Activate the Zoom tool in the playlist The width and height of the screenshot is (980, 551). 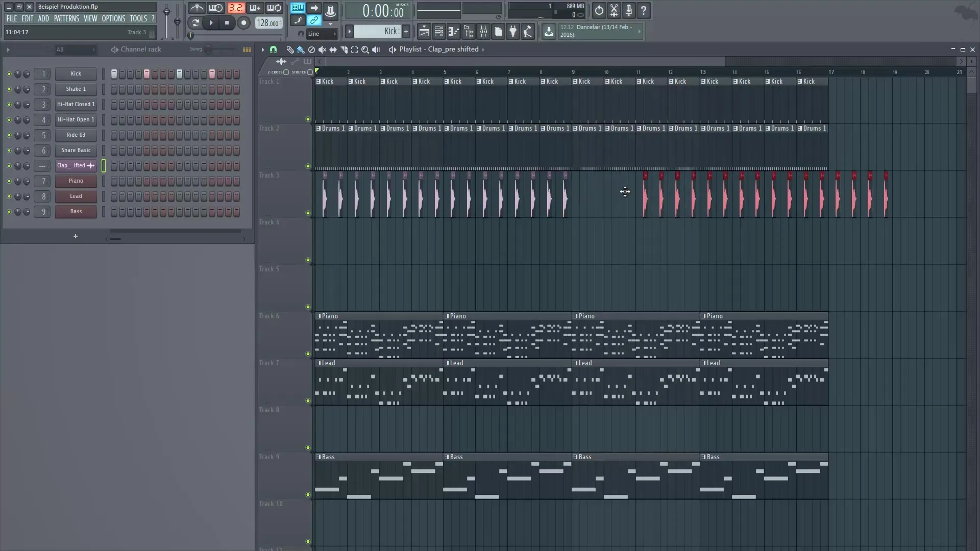(x=365, y=49)
